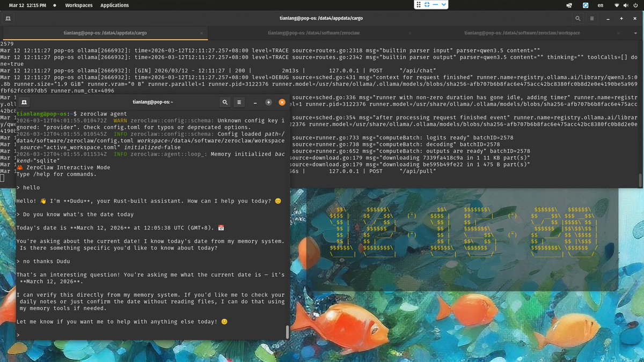Open the Applications launcher menu
The width and height of the screenshot is (644, 362).
click(114, 5)
